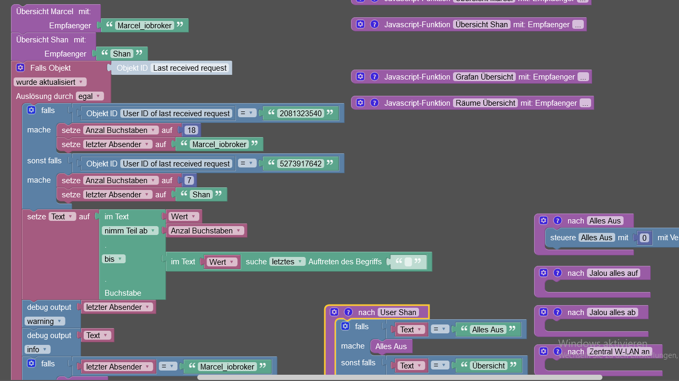The height and width of the screenshot is (381, 679).
Task: Click gear icon on nach User Shan block
Action: coord(334,312)
